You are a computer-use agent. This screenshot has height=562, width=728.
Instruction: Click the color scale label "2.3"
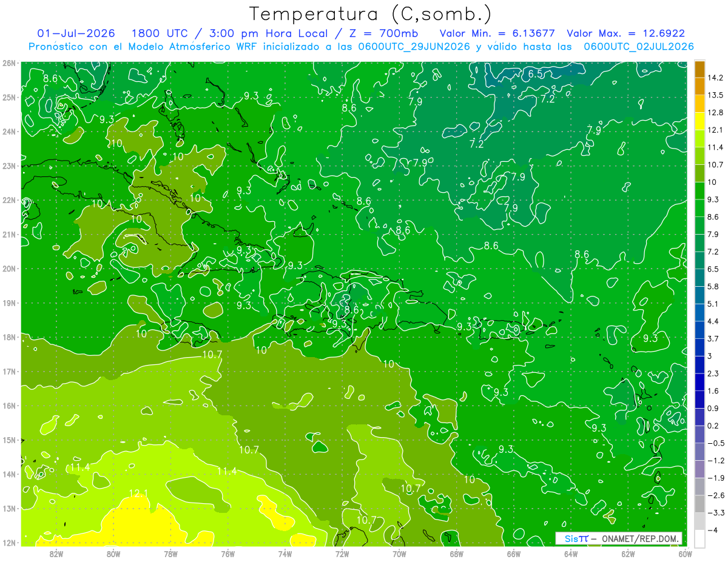click(713, 373)
